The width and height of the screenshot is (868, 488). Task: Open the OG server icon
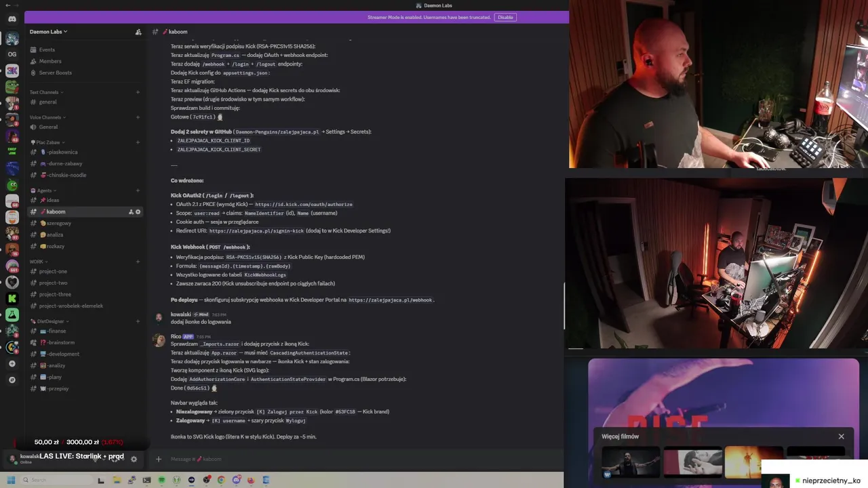coord(12,54)
